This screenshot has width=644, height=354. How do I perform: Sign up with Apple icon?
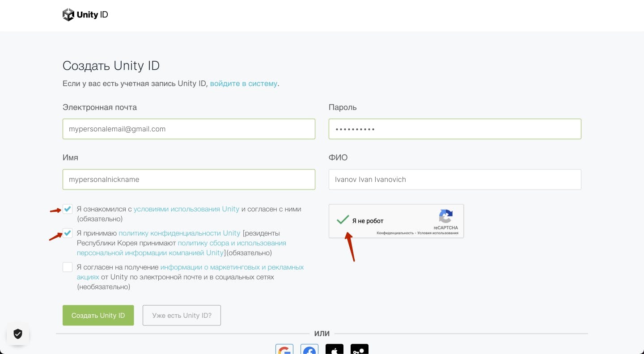pyautogui.click(x=335, y=349)
